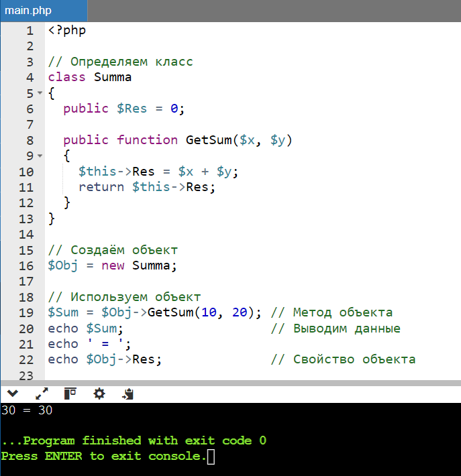Collapse the console with the chevron icon
The height and width of the screenshot is (476, 461).
coord(13,394)
